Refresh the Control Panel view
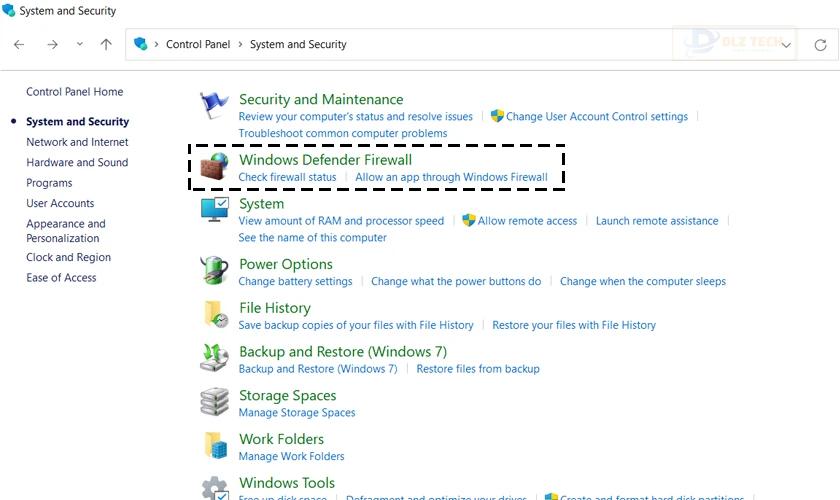This screenshot has width=840, height=500. (x=820, y=45)
